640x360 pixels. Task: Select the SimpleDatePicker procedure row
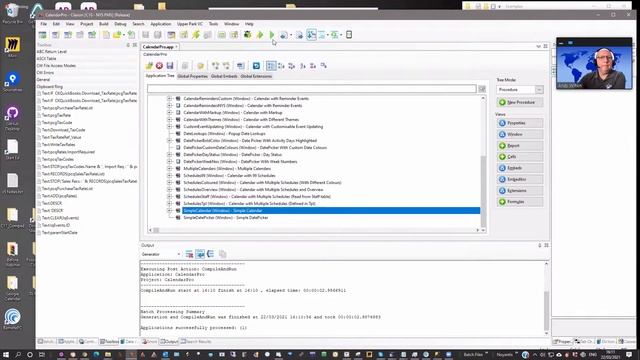[226, 218]
